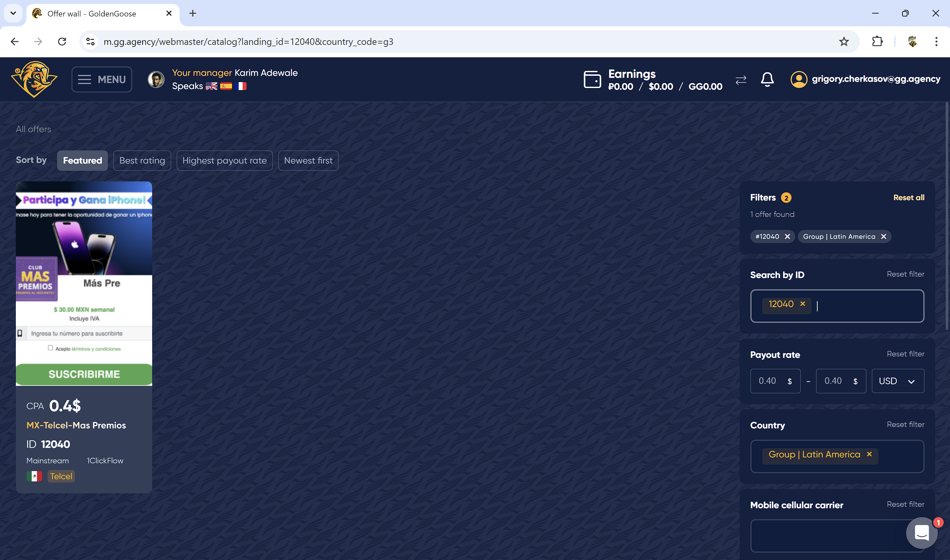Open account grigory.cherkasov@gg.agency
The height and width of the screenshot is (560, 950).
pos(876,79)
